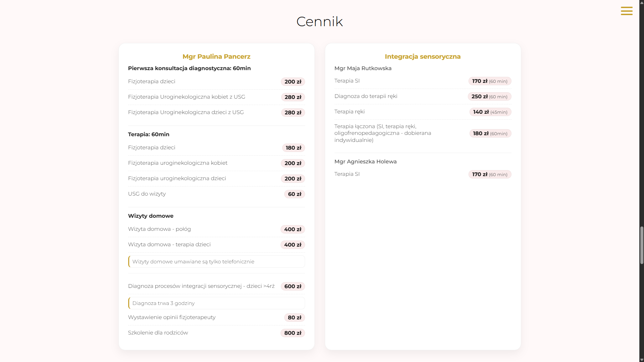The height and width of the screenshot is (362, 644).
Task: Click Mgr Agnieszka Holewa name
Action: [x=365, y=161]
